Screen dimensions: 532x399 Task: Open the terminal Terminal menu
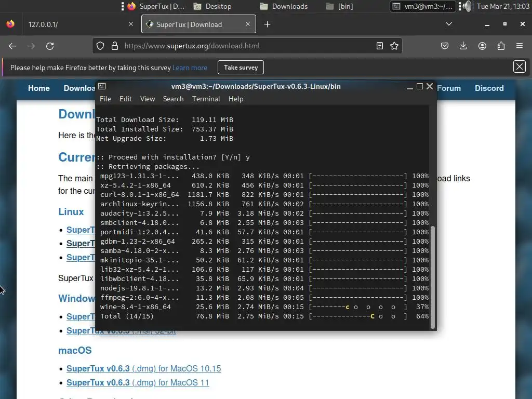[x=206, y=99]
